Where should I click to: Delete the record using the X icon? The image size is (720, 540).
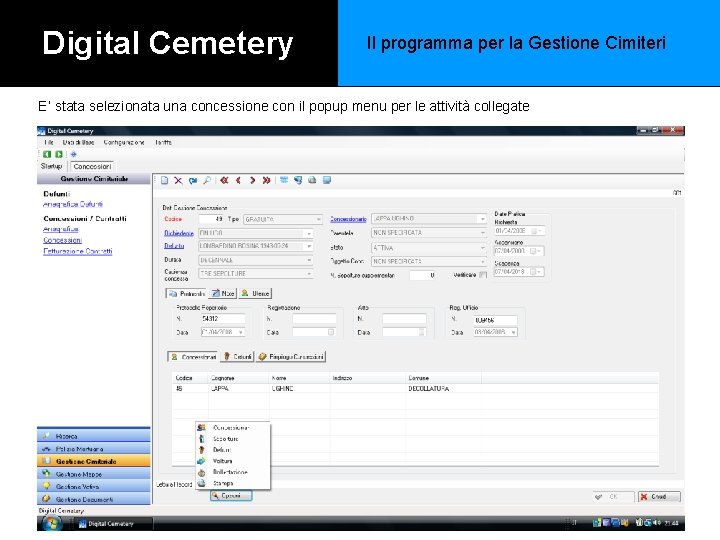coord(178,180)
